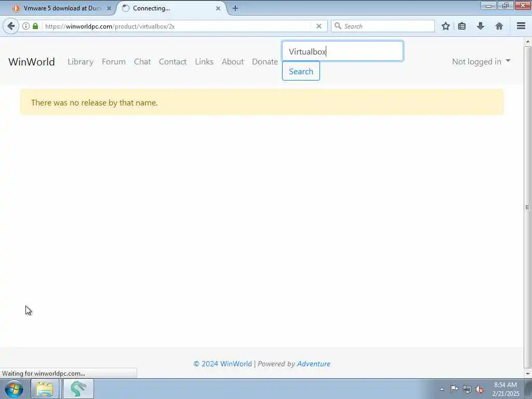Open the downloads arrow icon

pos(481,26)
